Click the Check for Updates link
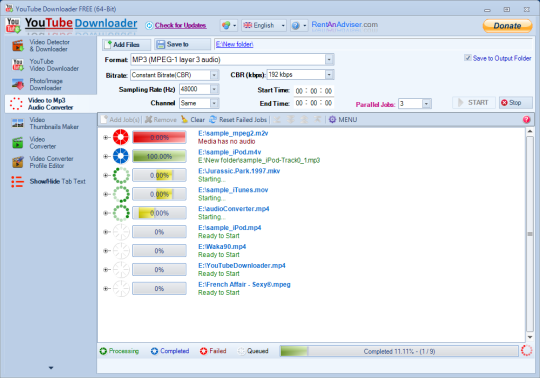The width and height of the screenshot is (540, 378). pyautogui.click(x=180, y=25)
